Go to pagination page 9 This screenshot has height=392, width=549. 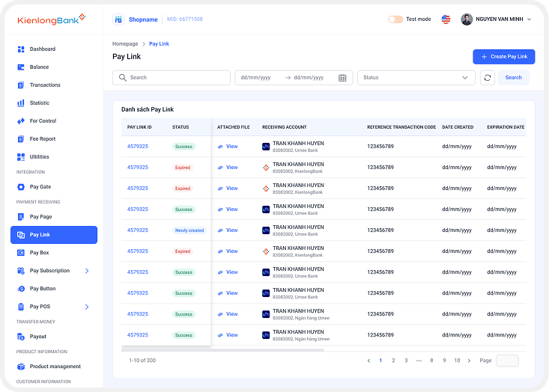(x=444, y=361)
